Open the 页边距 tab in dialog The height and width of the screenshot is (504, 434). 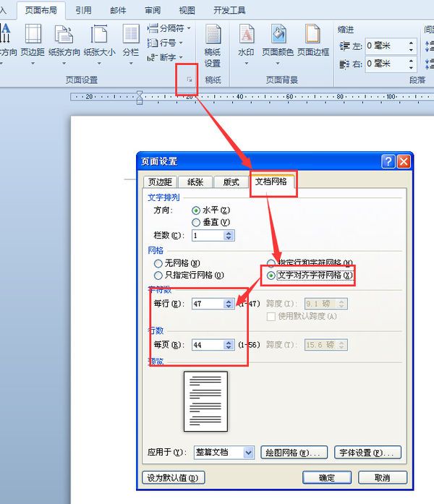tap(160, 182)
